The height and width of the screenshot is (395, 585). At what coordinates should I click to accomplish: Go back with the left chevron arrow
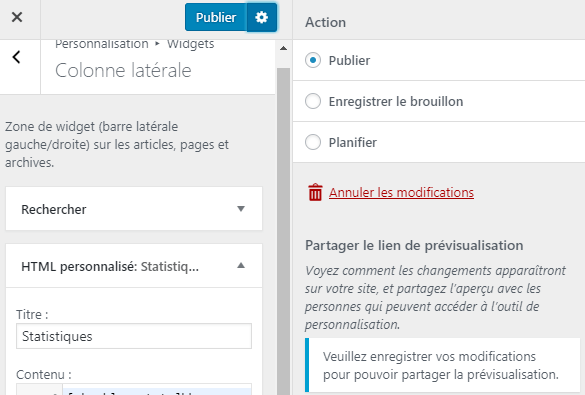(16, 57)
